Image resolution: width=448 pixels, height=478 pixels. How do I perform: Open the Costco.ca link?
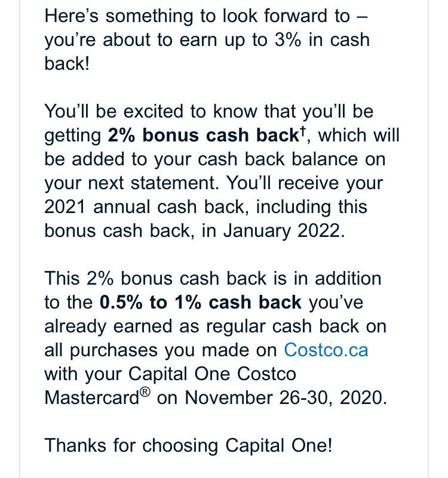point(326,350)
